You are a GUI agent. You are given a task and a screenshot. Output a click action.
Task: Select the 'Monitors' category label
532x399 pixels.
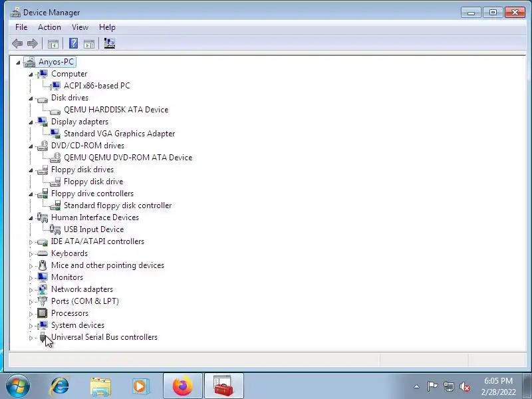[67, 277]
